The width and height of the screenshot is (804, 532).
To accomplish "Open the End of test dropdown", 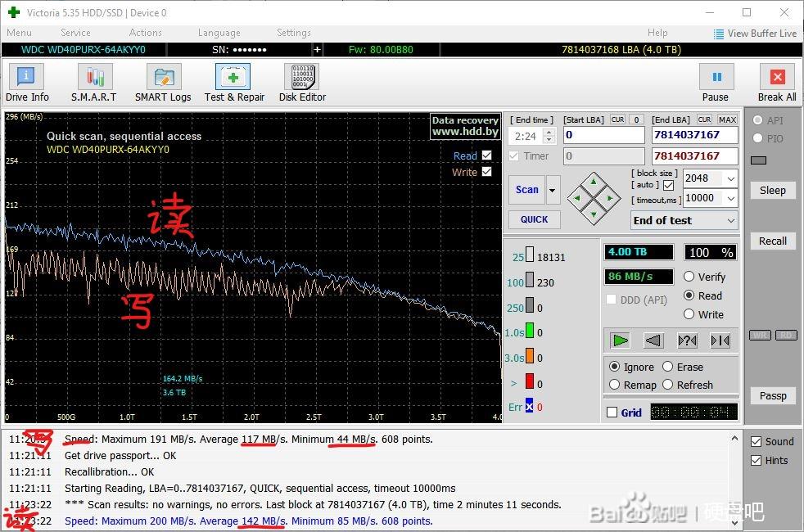I will coord(684,221).
